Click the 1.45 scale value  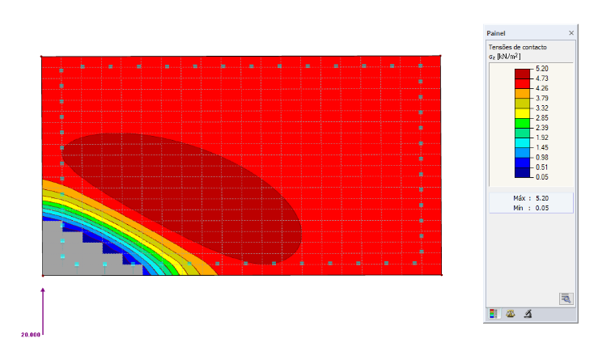tap(542, 147)
